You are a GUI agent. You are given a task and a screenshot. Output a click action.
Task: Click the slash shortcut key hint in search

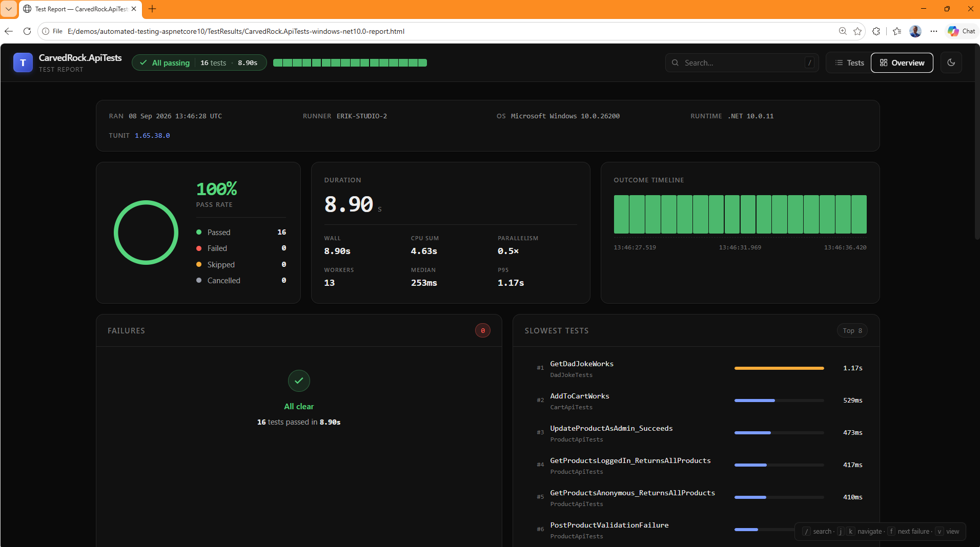(809, 62)
